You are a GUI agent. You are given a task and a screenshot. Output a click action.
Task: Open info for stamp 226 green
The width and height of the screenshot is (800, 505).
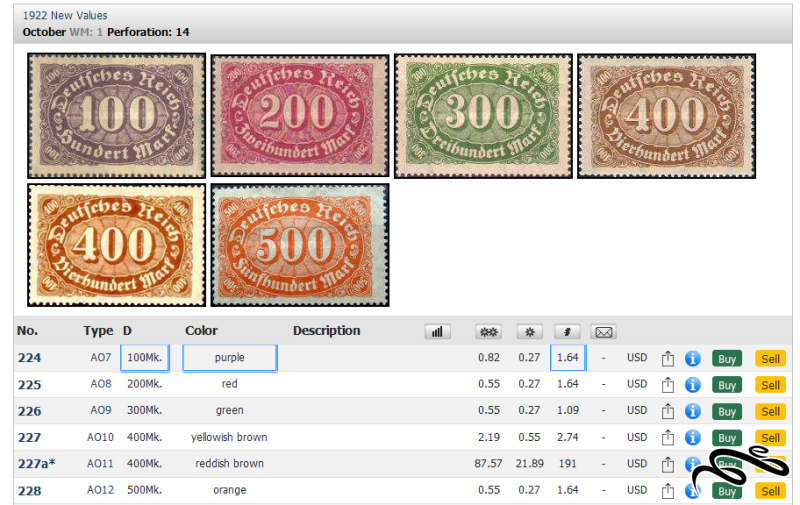tap(692, 411)
